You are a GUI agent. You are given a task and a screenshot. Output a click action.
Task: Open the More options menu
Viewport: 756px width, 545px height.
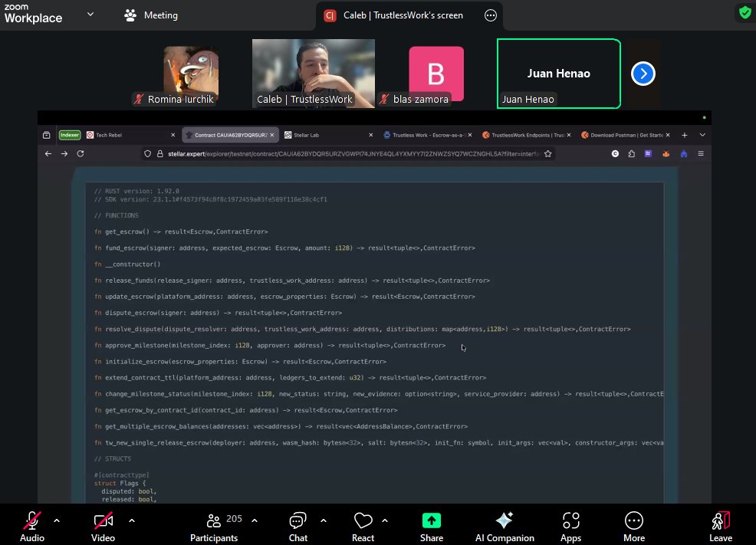pyautogui.click(x=633, y=526)
